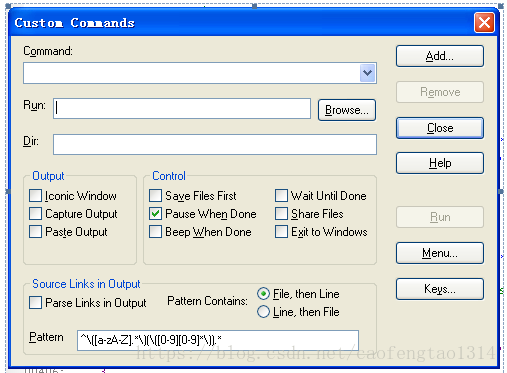
Task: Open Help for Custom Commands
Action: (x=440, y=163)
